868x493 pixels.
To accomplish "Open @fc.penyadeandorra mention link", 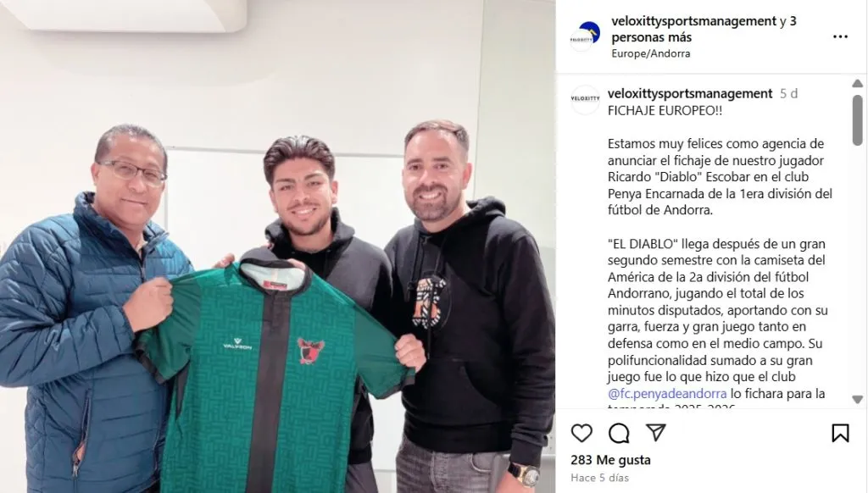I will click(x=667, y=393).
